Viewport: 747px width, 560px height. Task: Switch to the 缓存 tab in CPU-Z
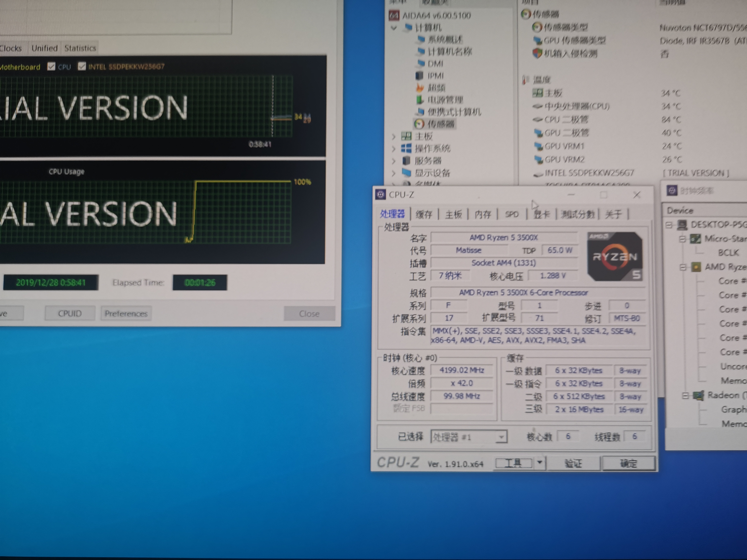(x=423, y=214)
